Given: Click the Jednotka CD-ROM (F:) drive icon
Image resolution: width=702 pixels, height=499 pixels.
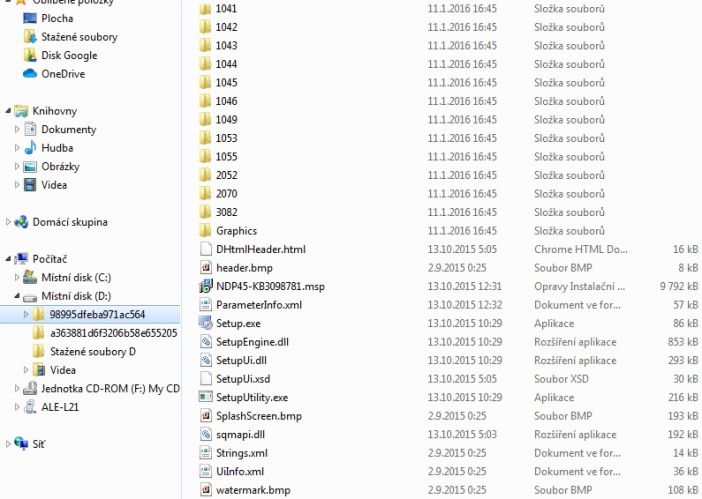Looking at the screenshot, I should (x=30, y=388).
